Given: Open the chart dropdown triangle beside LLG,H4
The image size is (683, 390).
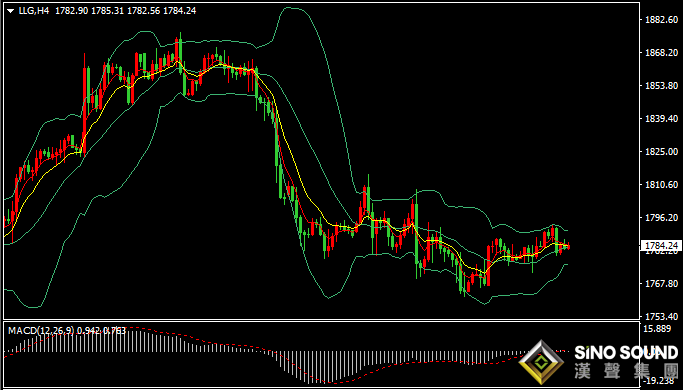Looking at the screenshot, I should [11, 11].
